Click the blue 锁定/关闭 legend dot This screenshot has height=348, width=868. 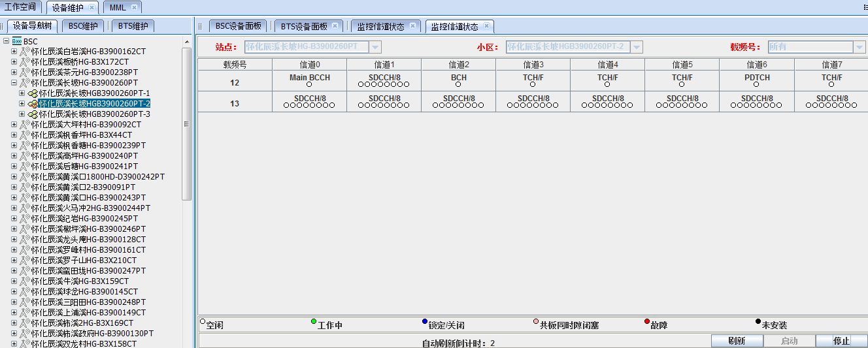[425, 321]
